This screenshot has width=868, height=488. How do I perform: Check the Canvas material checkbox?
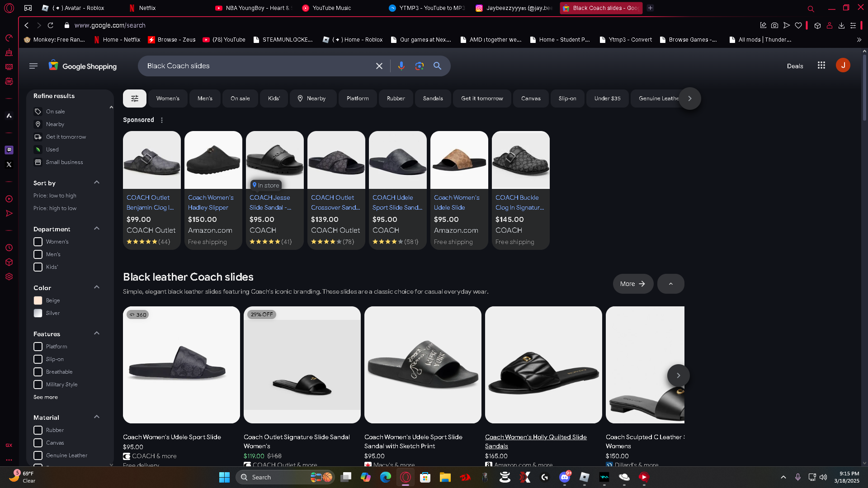38,443
